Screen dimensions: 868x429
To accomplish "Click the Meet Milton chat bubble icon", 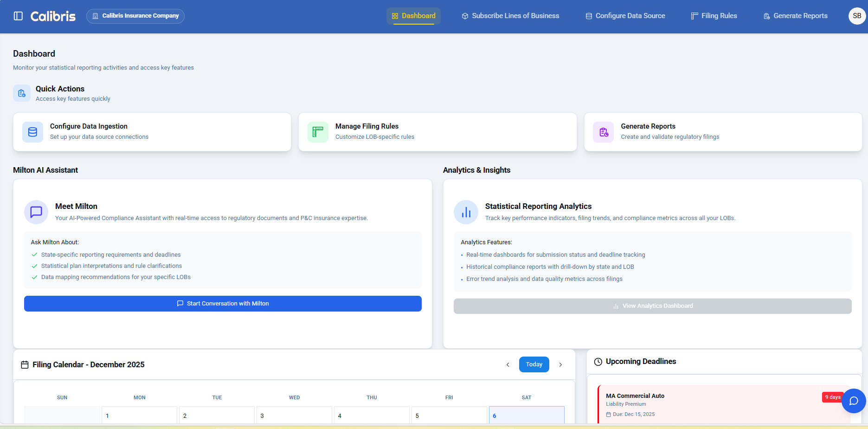I will pyautogui.click(x=36, y=212).
